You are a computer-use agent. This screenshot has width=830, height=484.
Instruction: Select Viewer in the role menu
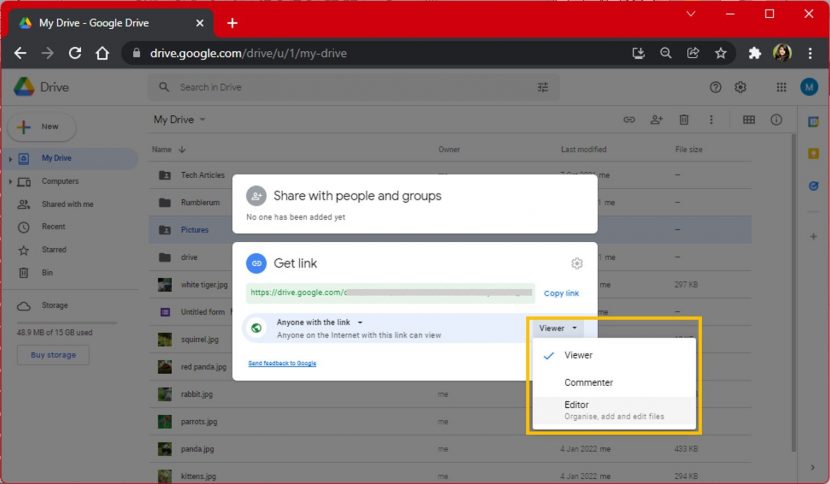point(614,355)
